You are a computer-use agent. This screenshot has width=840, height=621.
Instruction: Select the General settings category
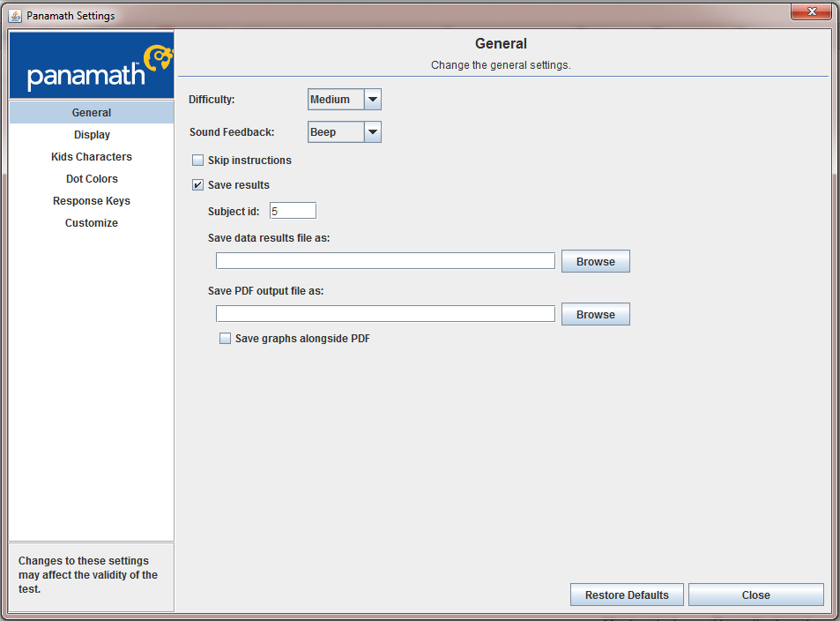pyautogui.click(x=92, y=113)
